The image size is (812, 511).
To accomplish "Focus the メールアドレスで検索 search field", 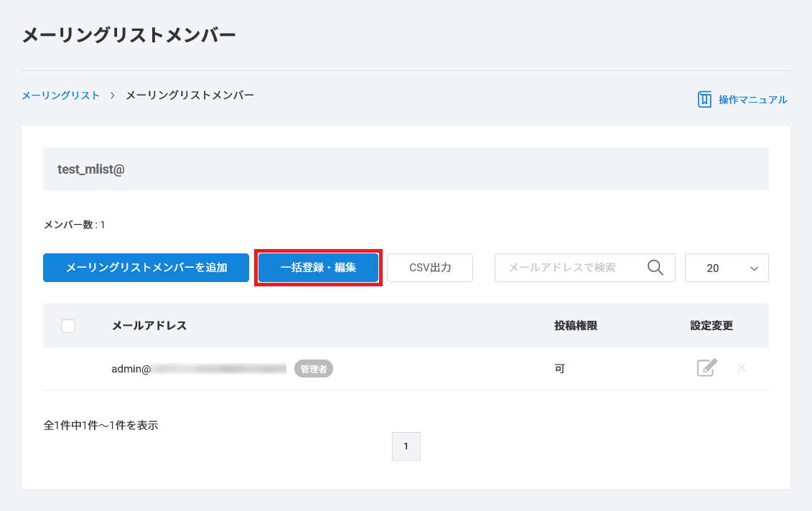I will pyautogui.click(x=567, y=268).
